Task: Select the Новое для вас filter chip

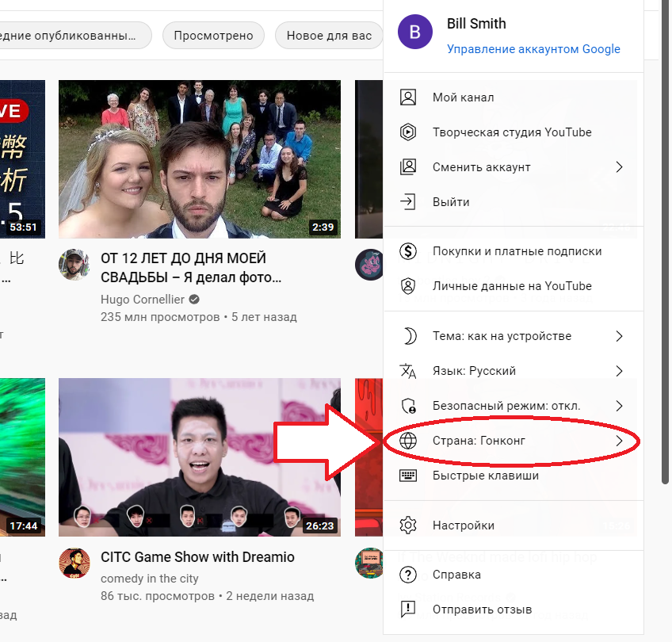Action: [329, 36]
